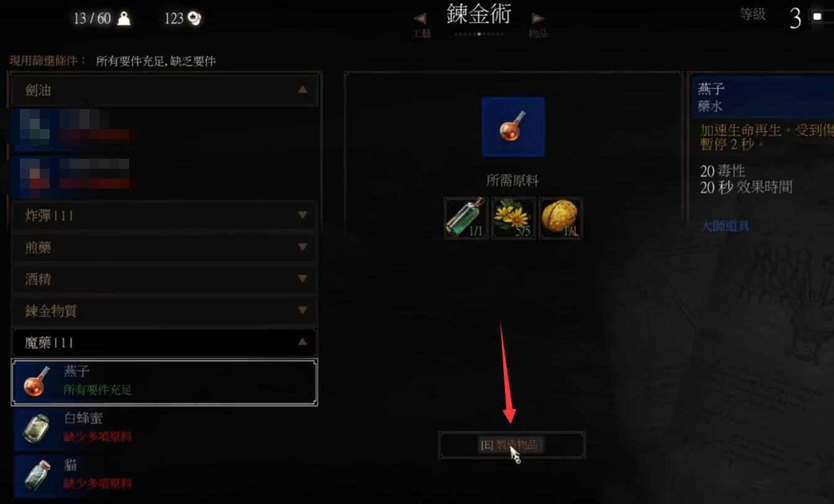834x504 pixels.
Task: Switch to the next 物品 tab arrow
Action: pos(538,19)
